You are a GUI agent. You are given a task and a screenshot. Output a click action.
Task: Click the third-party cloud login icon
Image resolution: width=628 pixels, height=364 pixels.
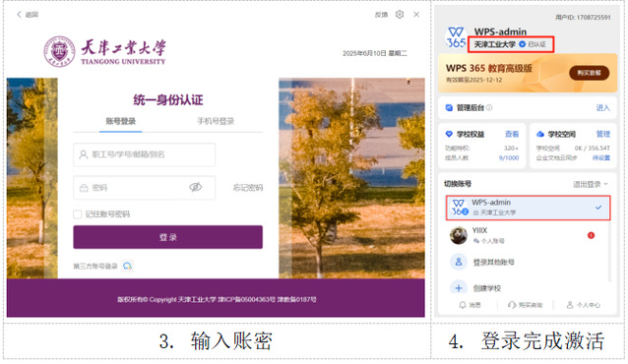(x=127, y=266)
